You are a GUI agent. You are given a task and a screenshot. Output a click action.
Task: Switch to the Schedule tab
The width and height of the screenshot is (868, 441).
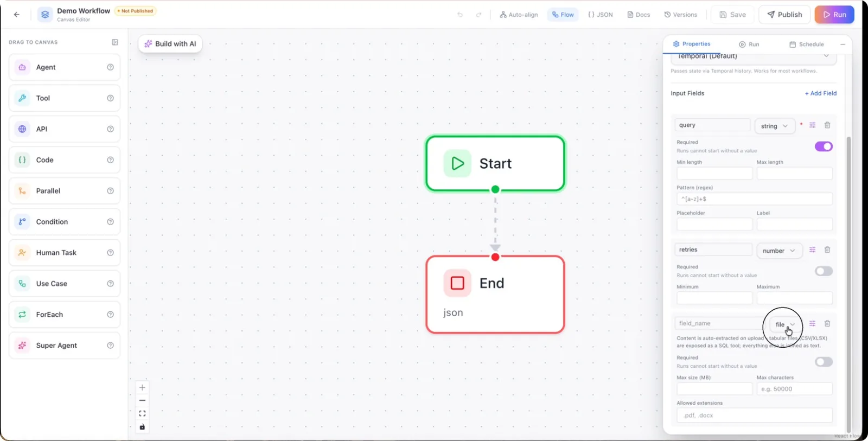[807, 44]
